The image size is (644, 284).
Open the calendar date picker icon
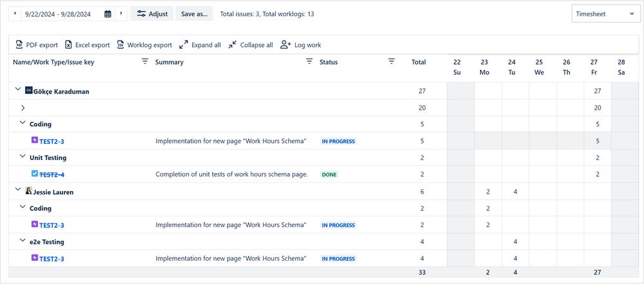[108, 14]
